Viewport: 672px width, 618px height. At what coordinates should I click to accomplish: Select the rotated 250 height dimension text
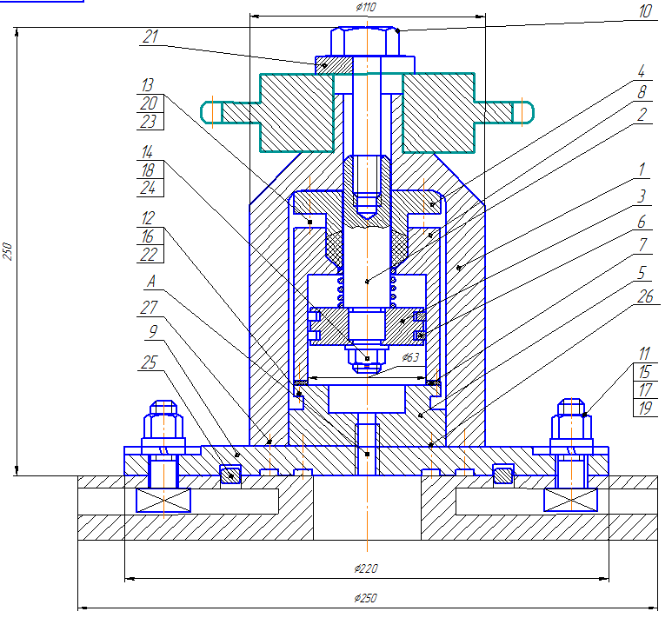coord(7,251)
